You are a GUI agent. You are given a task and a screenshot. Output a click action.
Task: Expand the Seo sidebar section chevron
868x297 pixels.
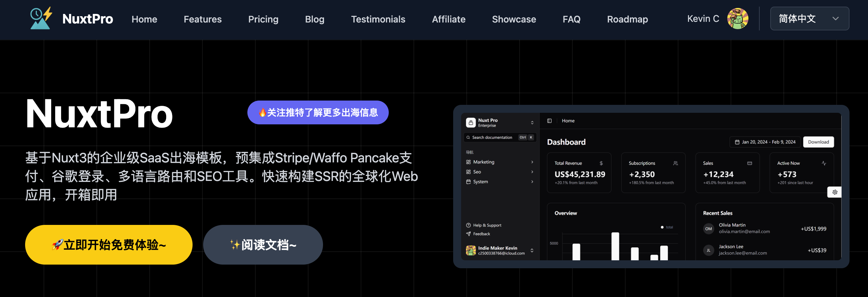(532, 172)
